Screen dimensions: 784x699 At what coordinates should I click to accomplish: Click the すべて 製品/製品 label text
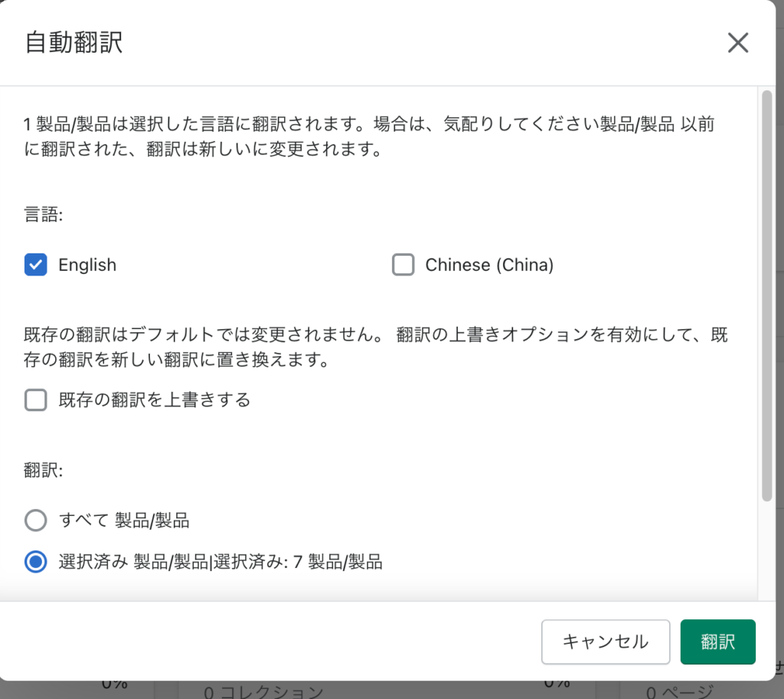pos(124,521)
